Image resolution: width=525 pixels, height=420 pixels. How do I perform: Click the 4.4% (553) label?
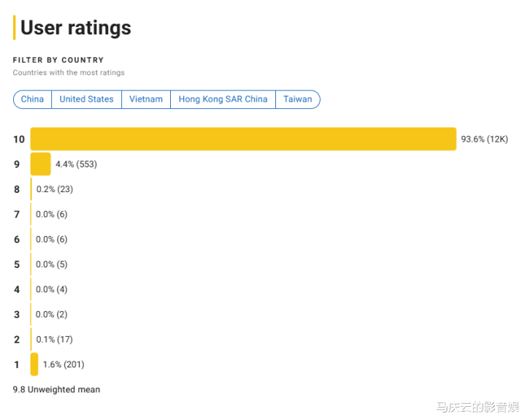(77, 164)
